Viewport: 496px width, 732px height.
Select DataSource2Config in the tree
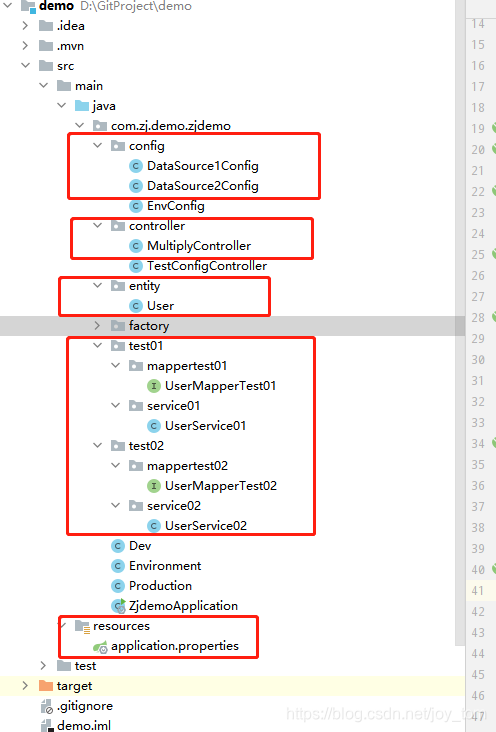pyautogui.click(x=203, y=186)
